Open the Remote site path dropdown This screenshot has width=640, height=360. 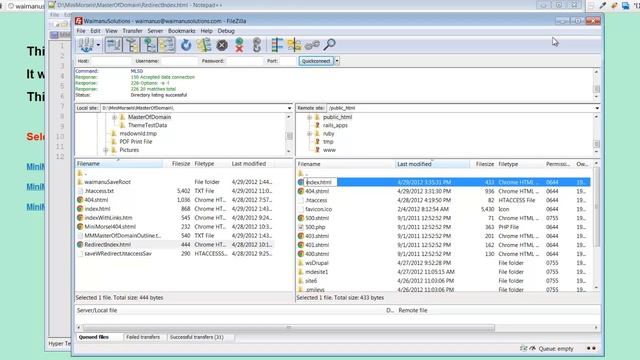[x=597, y=108]
